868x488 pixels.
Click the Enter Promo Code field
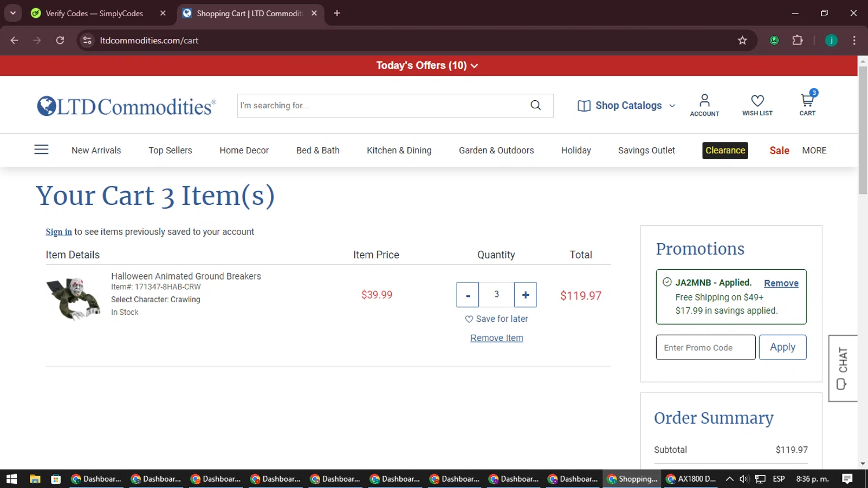pos(705,347)
